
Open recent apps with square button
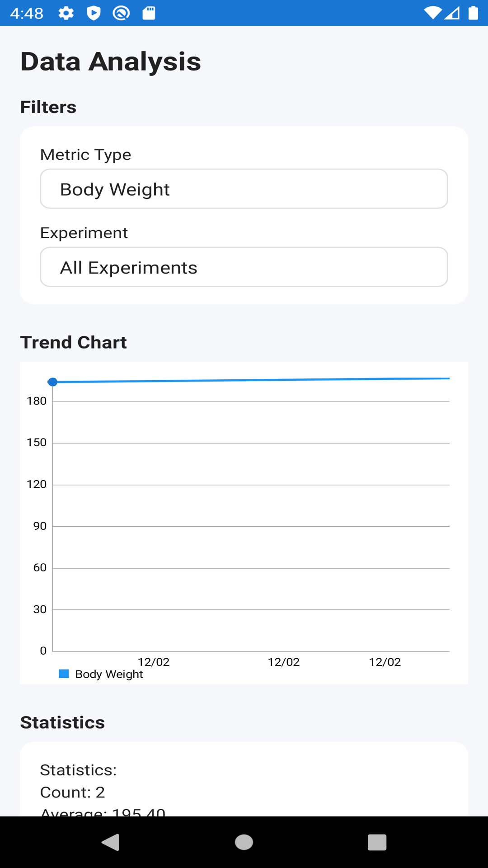[x=377, y=842]
